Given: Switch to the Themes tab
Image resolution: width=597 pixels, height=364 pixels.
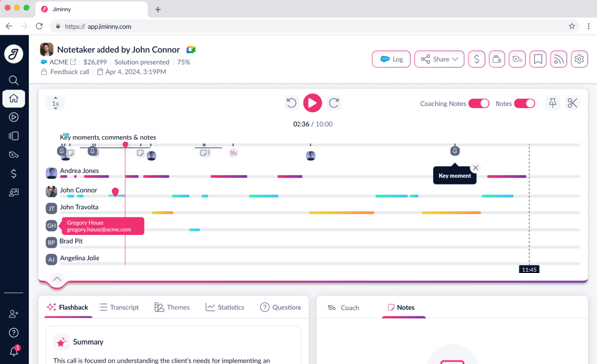Looking at the screenshot, I should coord(172,307).
